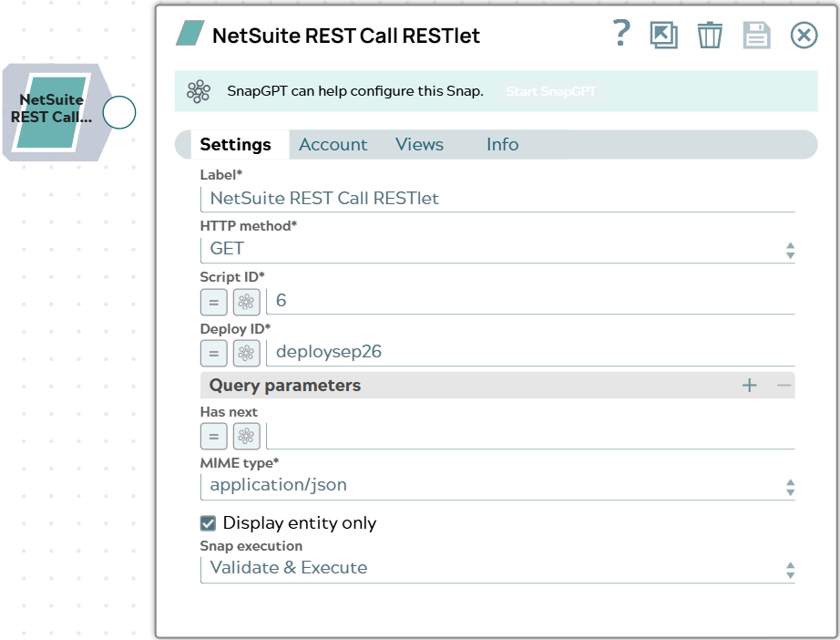
Task: Open the HTTP method dropdown
Action: coord(497,249)
